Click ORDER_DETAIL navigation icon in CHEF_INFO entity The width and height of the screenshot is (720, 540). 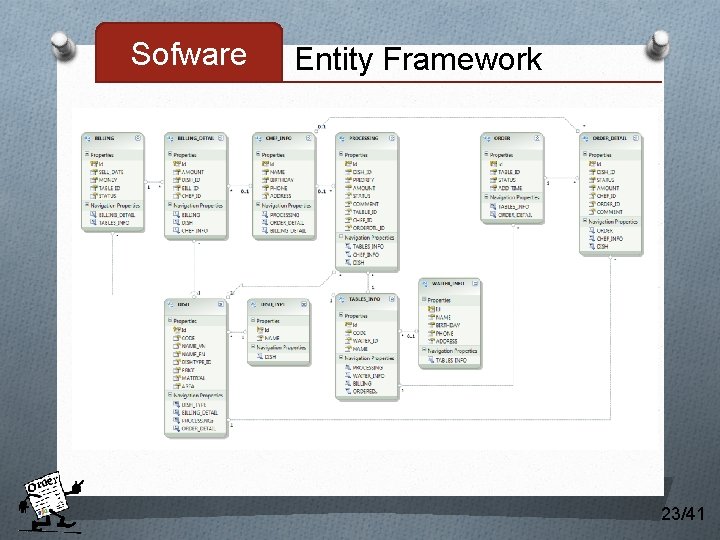pyautogui.click(x=265, y=223)
